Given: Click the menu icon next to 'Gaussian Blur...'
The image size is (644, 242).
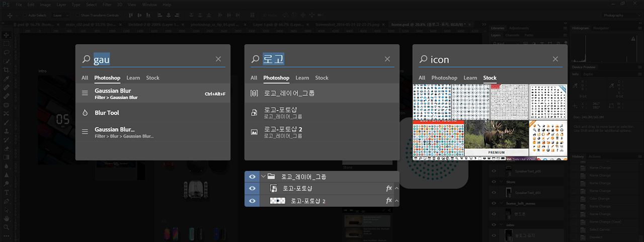Looking at the screenshot, I should (x=85, y=132).
